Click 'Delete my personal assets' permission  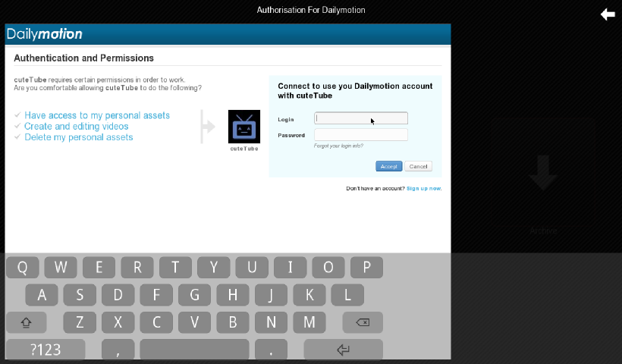tap(78, 137)
